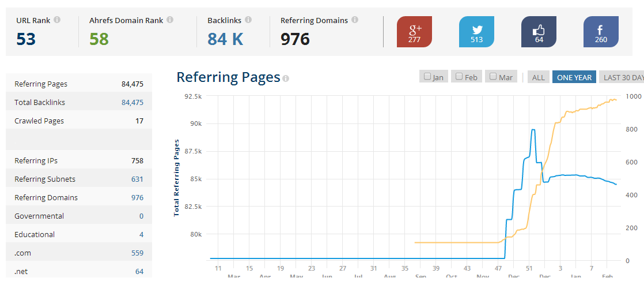
Task: Click the blue line peak on the chart
Action: click(533, 130)
